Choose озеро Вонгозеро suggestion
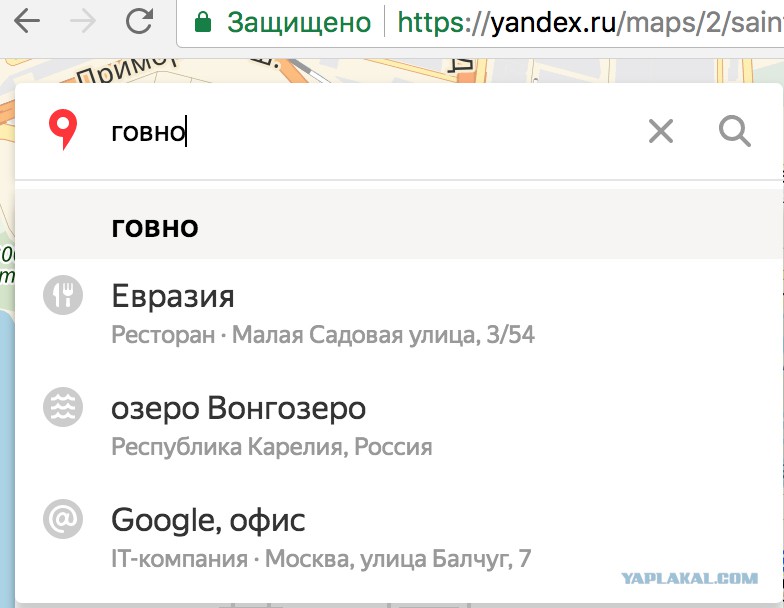784x608 pixels. click(398, 426)
